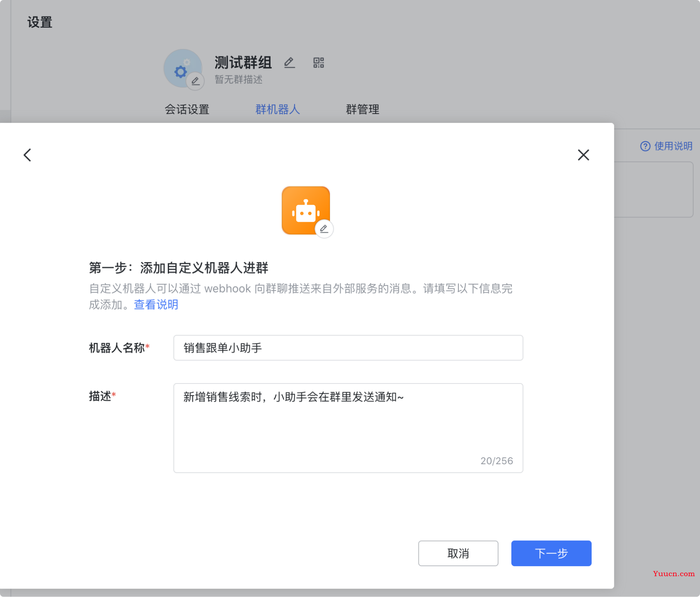Viewport: 700px width, 597px height.
Task: Close the add robot dialog
Action: tap(583, 155)
